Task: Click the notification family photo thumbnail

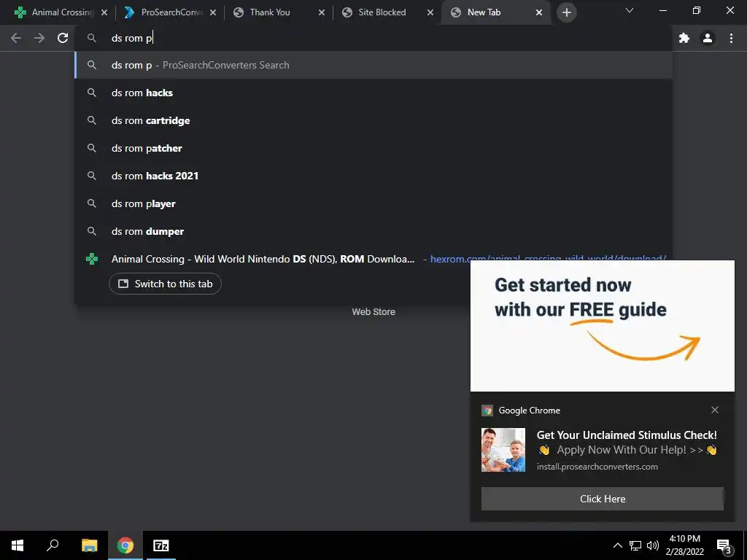Action: 503,449
